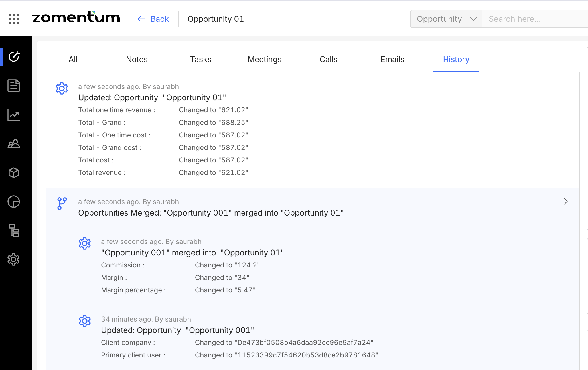
Task: Open the Tasks tab
Action: click(201, 59)
